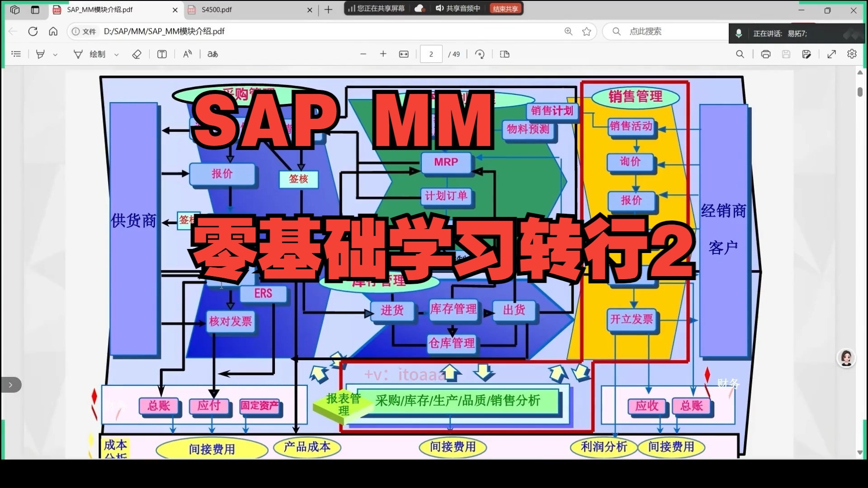Start read aloud for the PDF
868x488 pixels.
pos(188,54)
